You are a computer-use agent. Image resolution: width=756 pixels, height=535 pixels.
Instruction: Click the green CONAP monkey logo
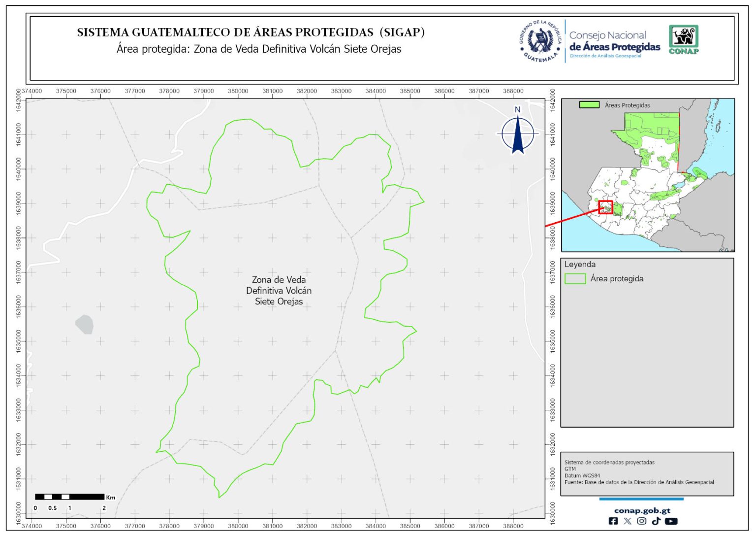[683, 39]
